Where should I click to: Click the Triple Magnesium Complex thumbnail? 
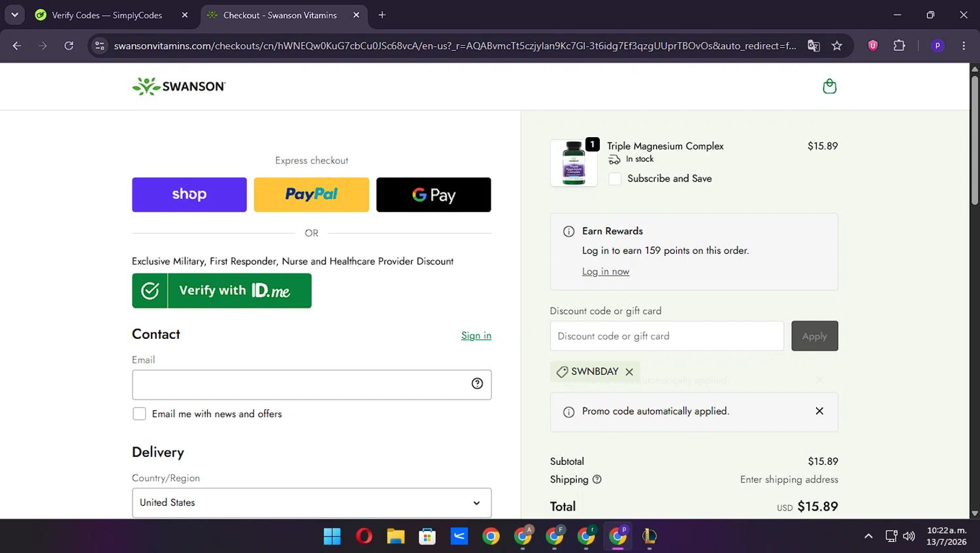pyautogui.click(x=574, y=163)
